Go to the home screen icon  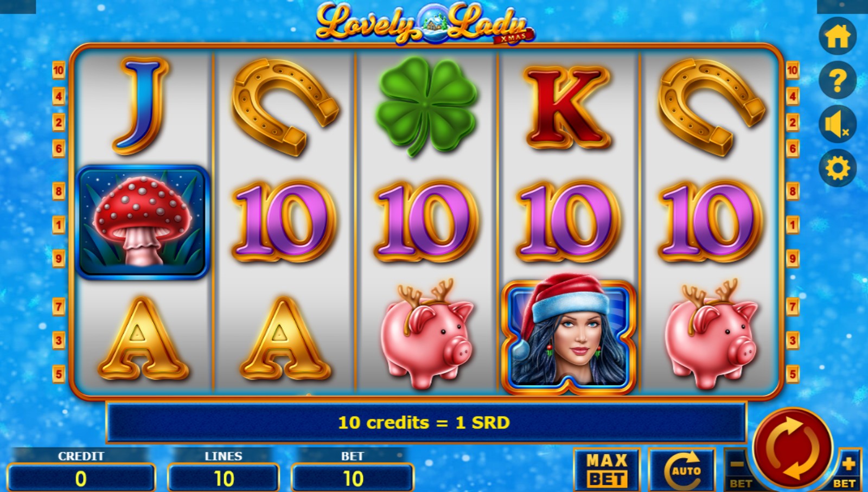[x=837, y=36]
